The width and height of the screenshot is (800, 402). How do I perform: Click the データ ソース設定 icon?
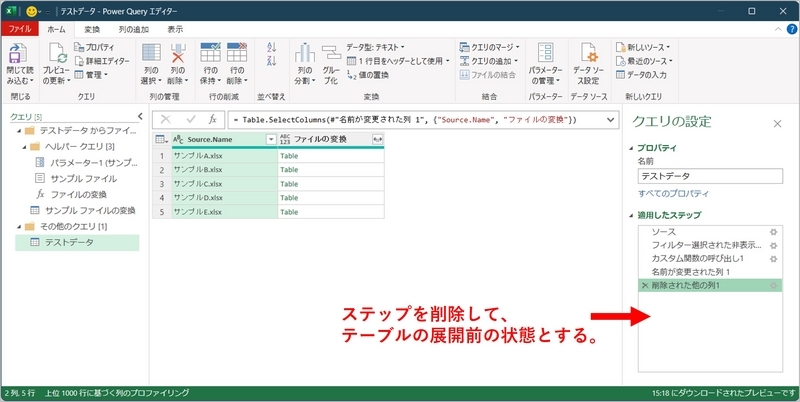588,53
